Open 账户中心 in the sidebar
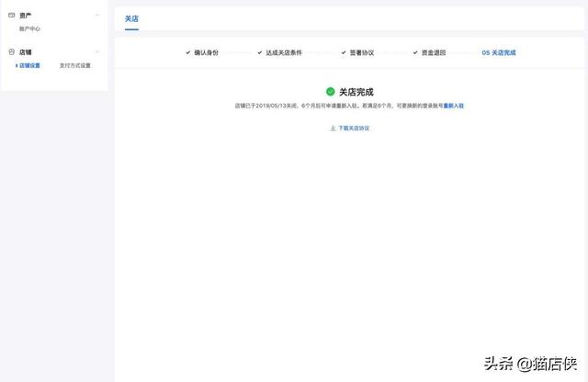The image size is (588, 382). click(x=29, y=28)
